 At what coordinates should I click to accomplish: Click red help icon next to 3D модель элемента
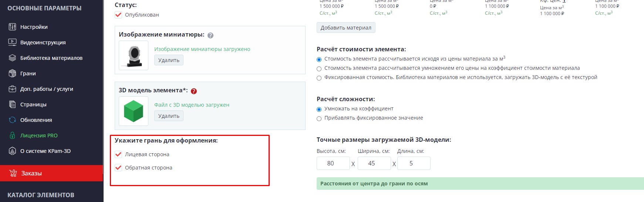click(x=194, y=91)
